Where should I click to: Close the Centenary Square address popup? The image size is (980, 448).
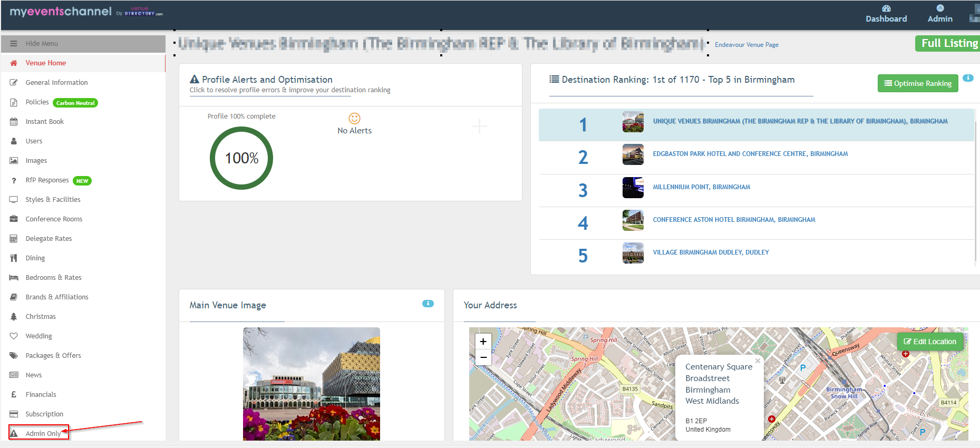[x=758, y=361]
